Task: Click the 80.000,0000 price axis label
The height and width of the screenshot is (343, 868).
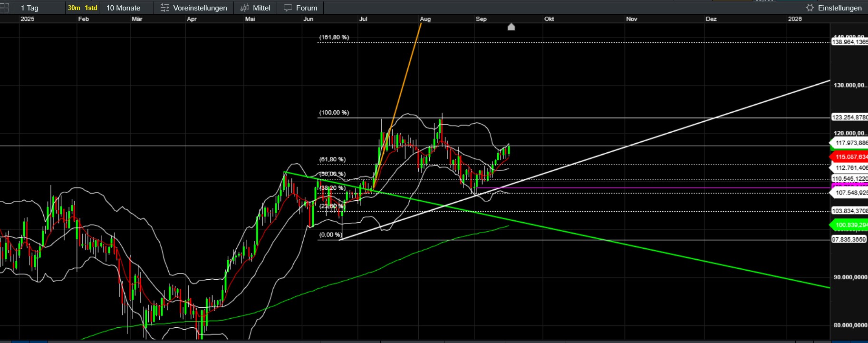Action: pyautogui.click(x=850, y=325)
